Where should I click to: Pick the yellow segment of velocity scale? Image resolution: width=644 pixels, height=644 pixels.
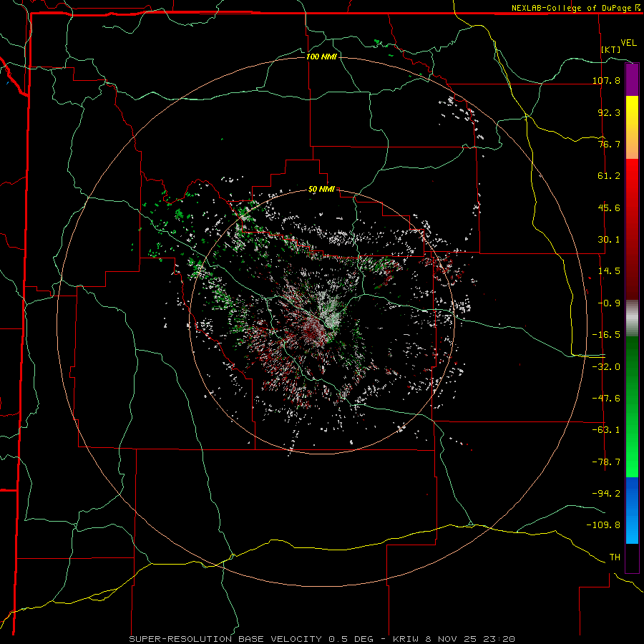(x=632, y=127)
